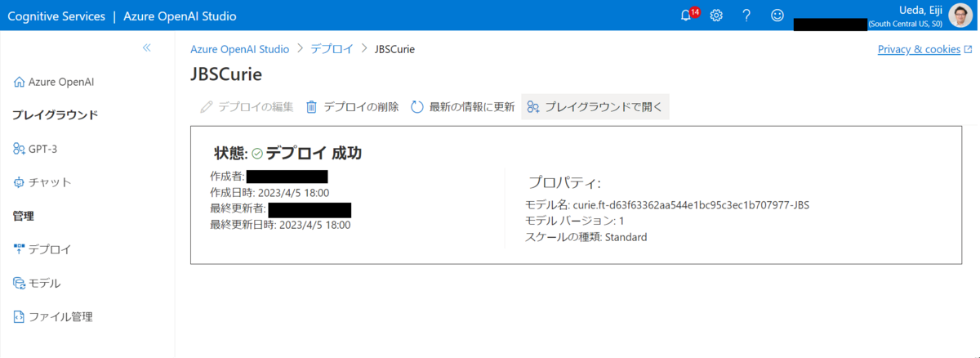This screenshot has width=980, height=358.
Task: Click デプロイの編集 toolbar button
Action: click(246, 107)
